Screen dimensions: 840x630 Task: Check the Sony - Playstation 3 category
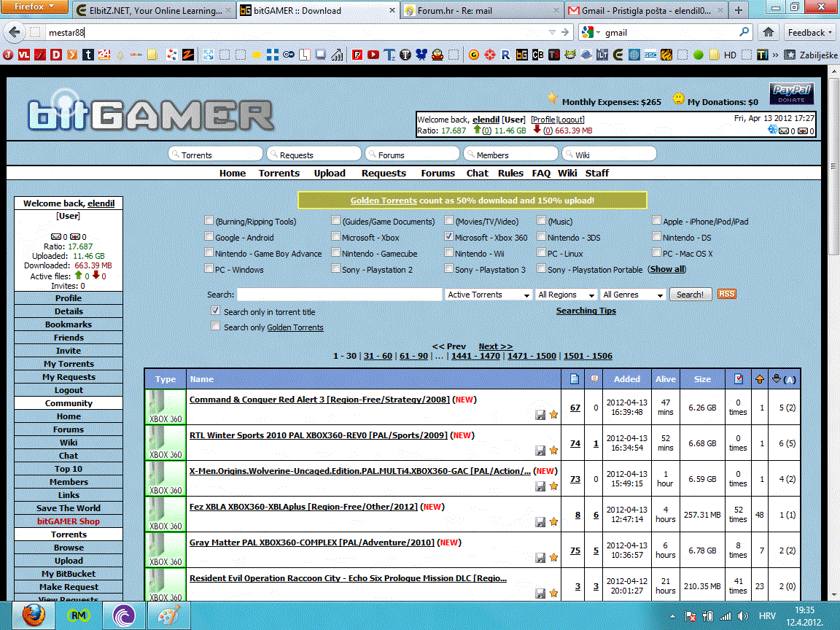click(449, 268)
